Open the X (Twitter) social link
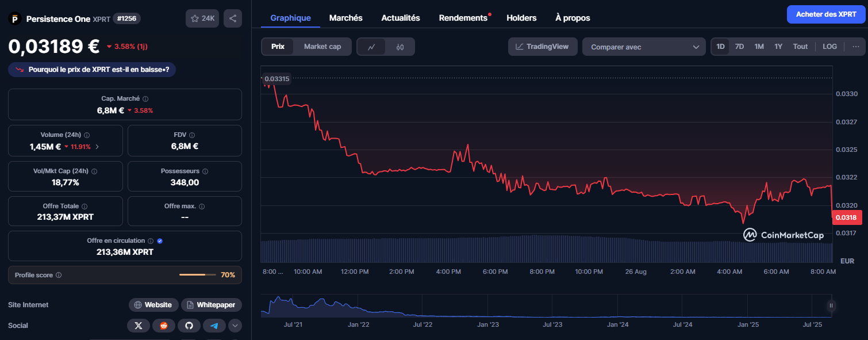 coord(138,326)
